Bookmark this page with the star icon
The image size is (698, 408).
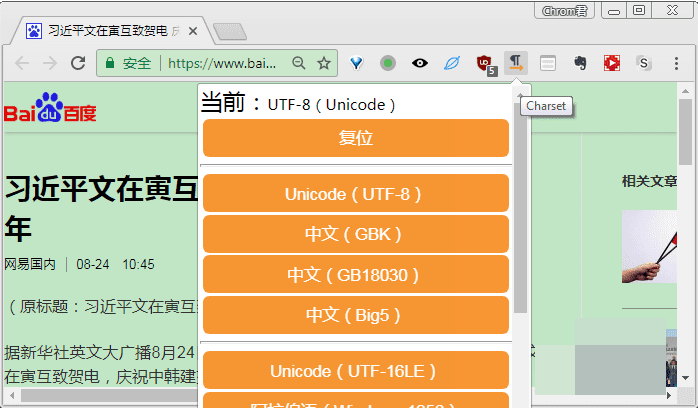click(x=324, y=63)
